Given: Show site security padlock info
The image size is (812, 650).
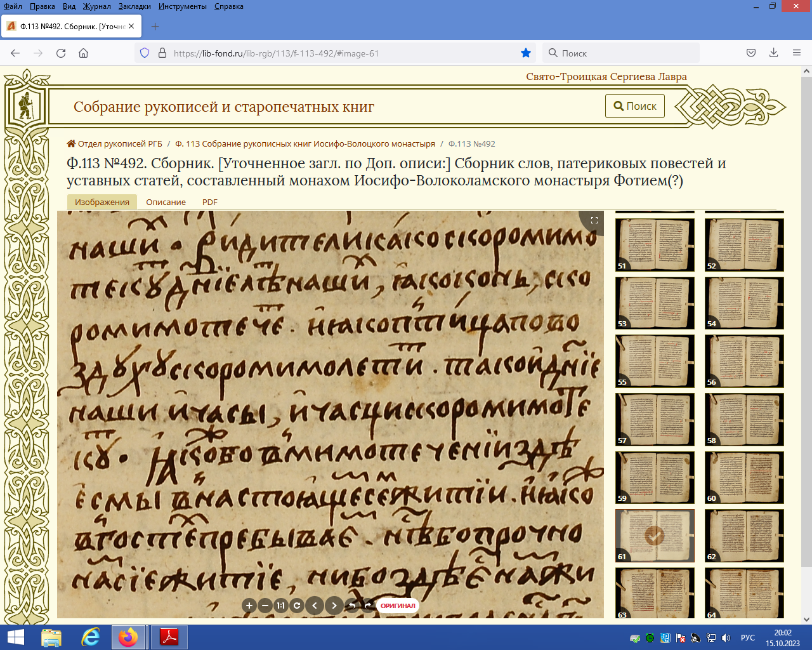Looking at the screenshot, I should point(162,53).
